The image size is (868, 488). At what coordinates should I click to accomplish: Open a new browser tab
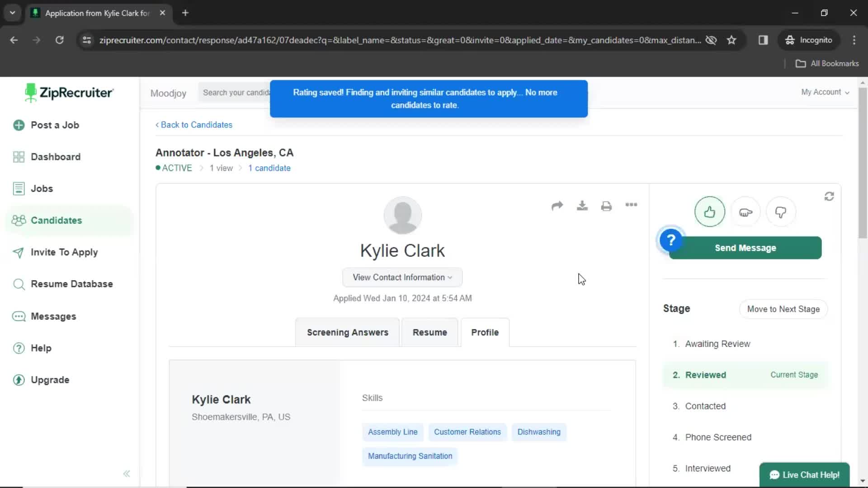coord(185,13)
